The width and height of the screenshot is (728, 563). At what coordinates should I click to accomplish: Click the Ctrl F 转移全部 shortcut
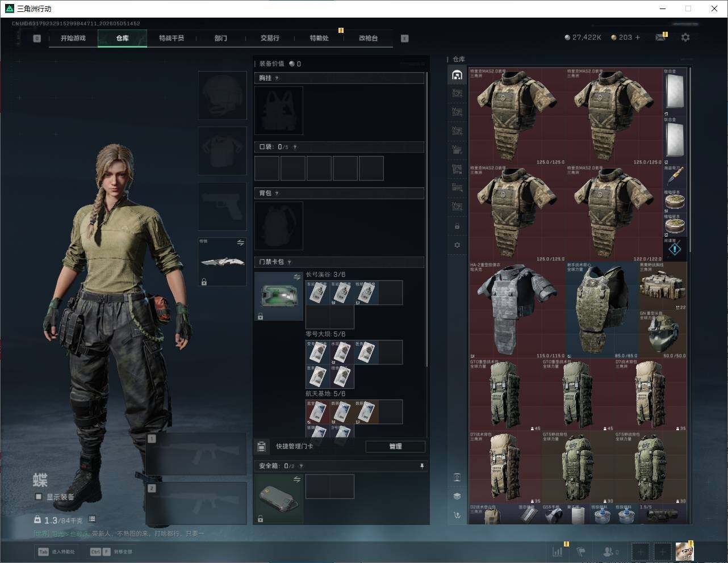click(x=111, y=552)
